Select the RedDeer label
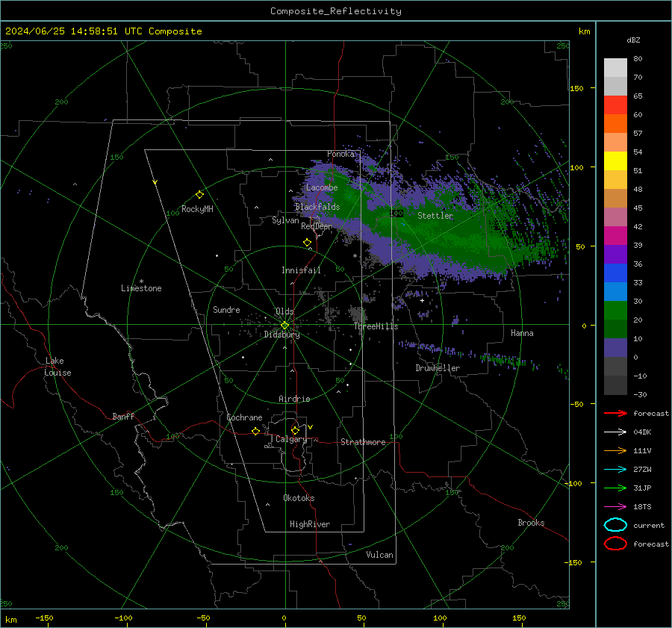The image size is (672, 628). pyautogui.click(x=317, y=226)
